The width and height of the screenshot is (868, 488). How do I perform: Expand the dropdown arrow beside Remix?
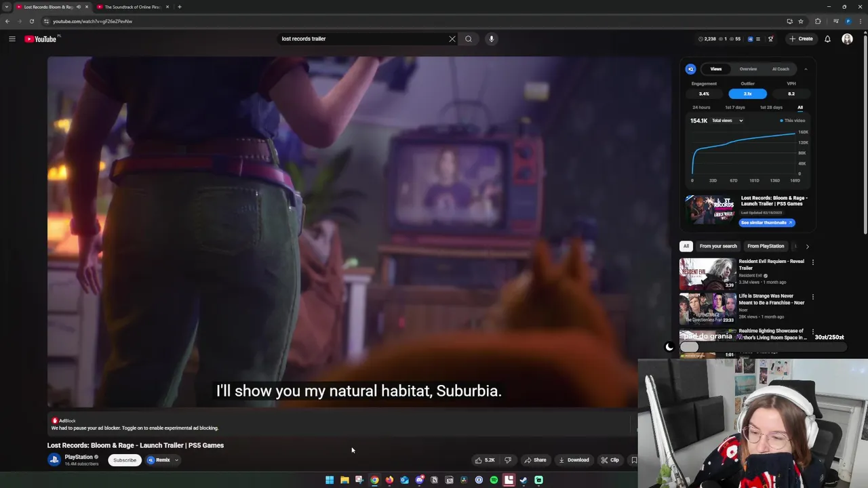tap(176, 460)
